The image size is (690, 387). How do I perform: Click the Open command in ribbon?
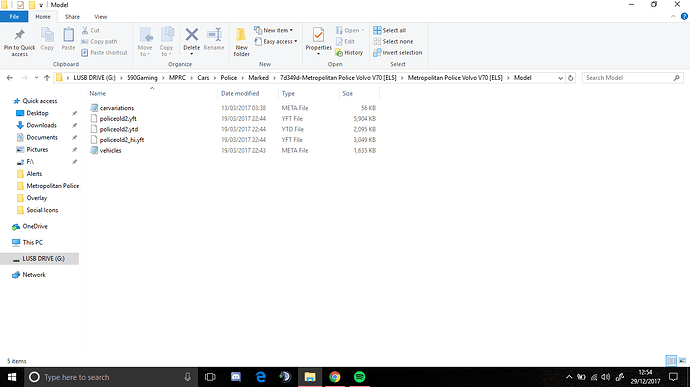point(350,30)
